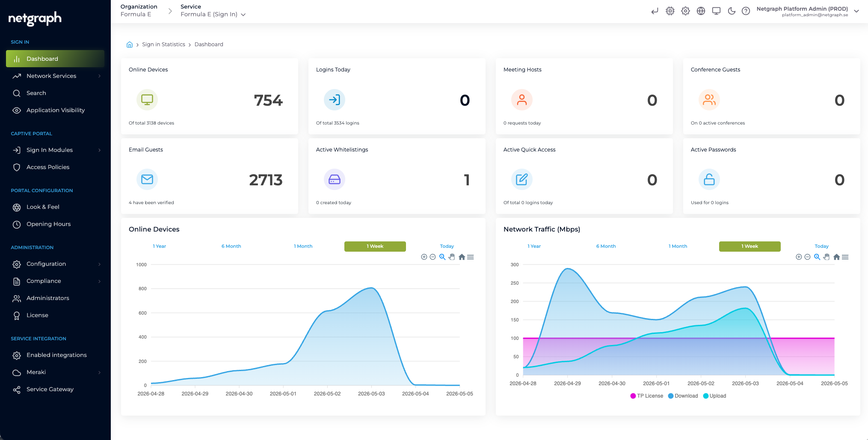Enable panning tool on Network Traffic chart
The image size is (868, 440).
click(x=827, y=257)
